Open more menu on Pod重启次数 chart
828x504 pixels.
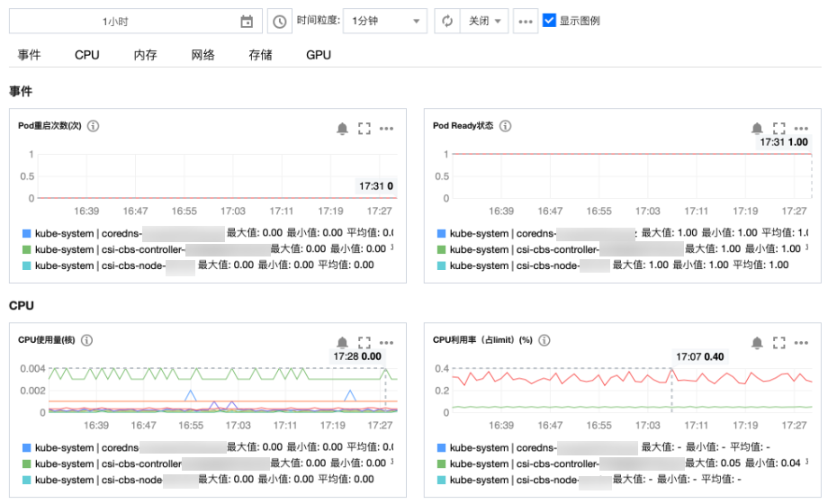point(386,129)
